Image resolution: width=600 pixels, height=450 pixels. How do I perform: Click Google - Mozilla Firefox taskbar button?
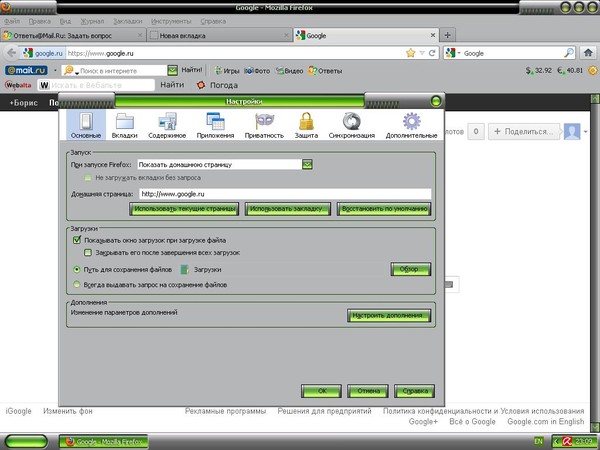(103, 442)
